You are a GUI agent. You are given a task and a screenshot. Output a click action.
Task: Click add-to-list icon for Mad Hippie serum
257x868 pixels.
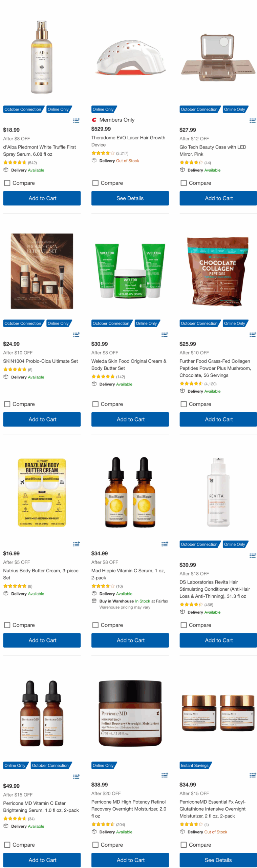coord(165,544)
